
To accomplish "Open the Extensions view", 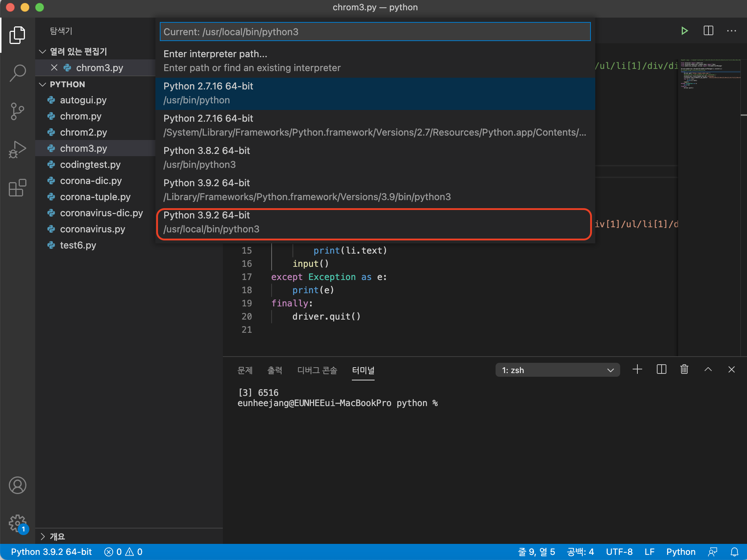I will tap(17, 188).
